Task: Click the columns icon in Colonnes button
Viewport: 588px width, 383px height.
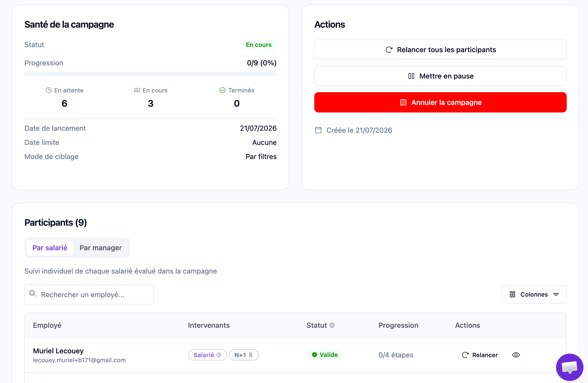Action: coord(512,294)
